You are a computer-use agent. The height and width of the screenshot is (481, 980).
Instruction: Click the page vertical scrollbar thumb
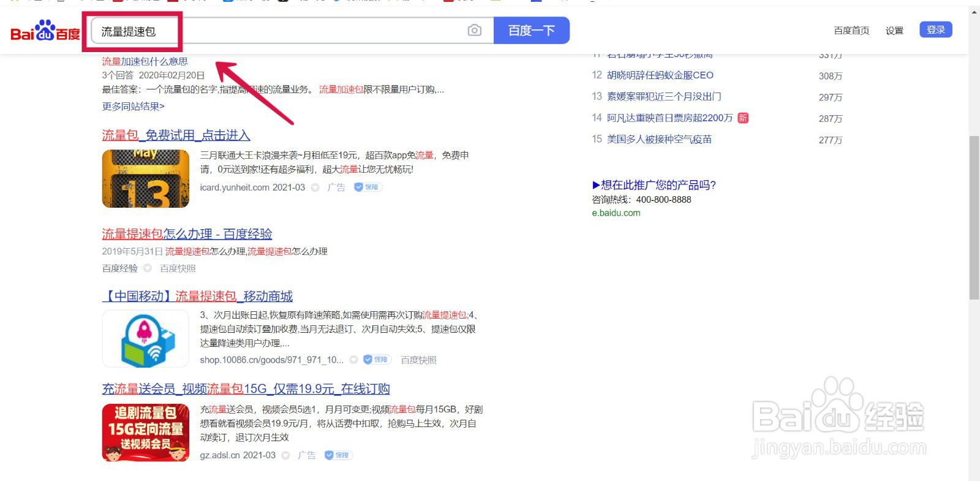coord(974,218)
